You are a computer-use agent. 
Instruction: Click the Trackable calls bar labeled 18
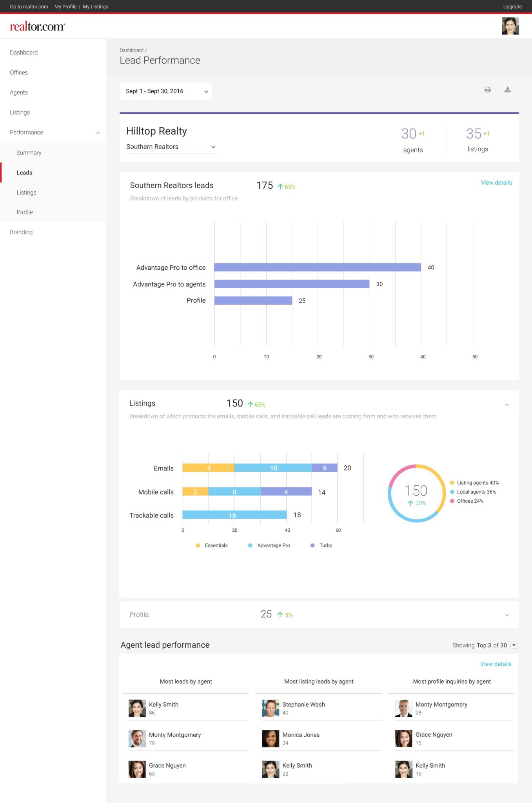[234, 515]
